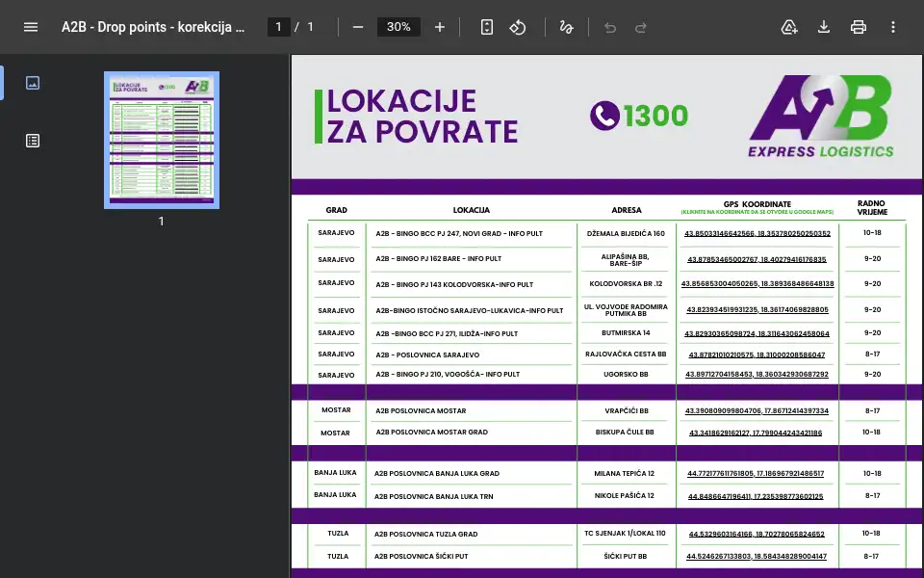Click 'A2B POSLOVNICA ŠIĆKI PUT' location cell
Image resolution: width=924 pixels, height=578 pixels.
pyautogui.click(x=421, y=557)
